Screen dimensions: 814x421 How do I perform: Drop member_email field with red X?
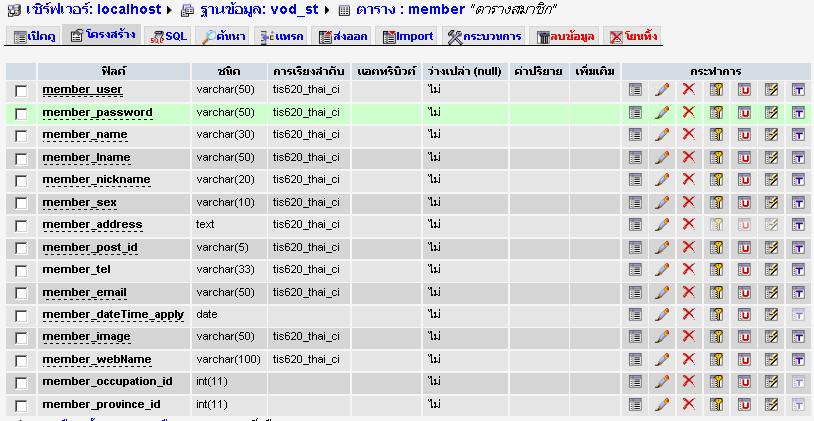(688, 292)
